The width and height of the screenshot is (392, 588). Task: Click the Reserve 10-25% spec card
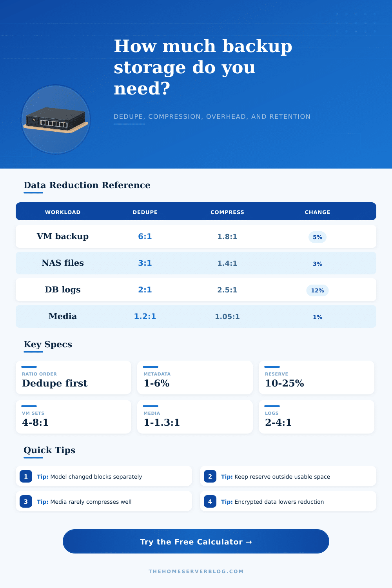(x=316, y=377)
